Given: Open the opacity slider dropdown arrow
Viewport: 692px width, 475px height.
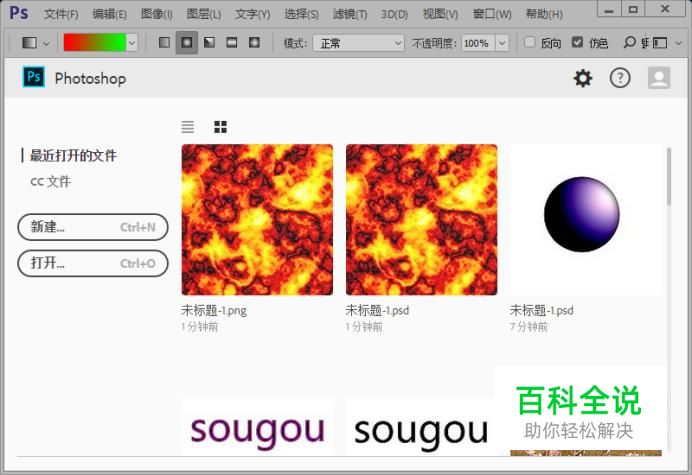Looking at the screenshot, I should [502, 43].
